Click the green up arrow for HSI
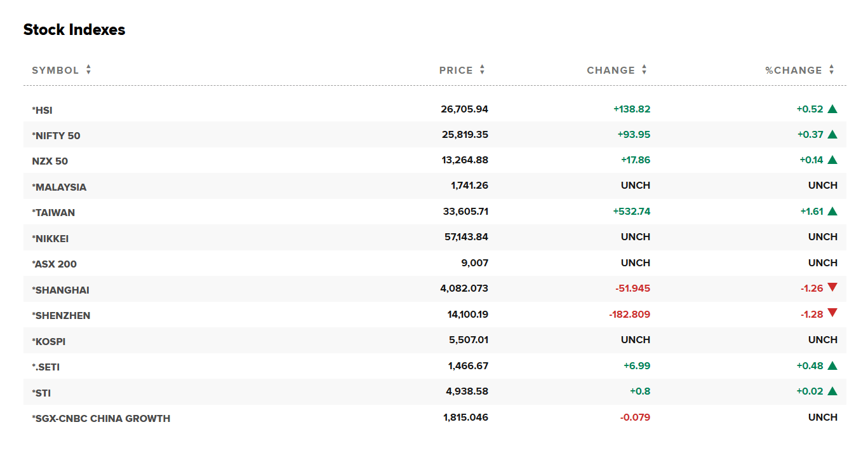The image size is (868, 455). point(832,109)
